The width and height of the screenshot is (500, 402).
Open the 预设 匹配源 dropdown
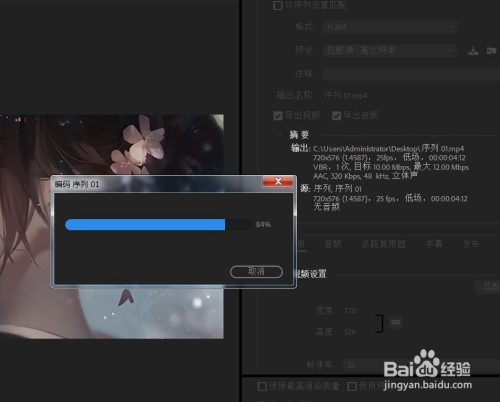point(390,50)
